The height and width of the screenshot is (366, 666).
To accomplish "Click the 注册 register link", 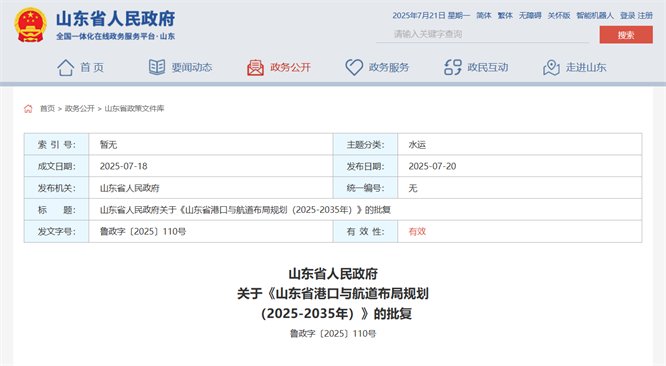I will coord(645,16).
